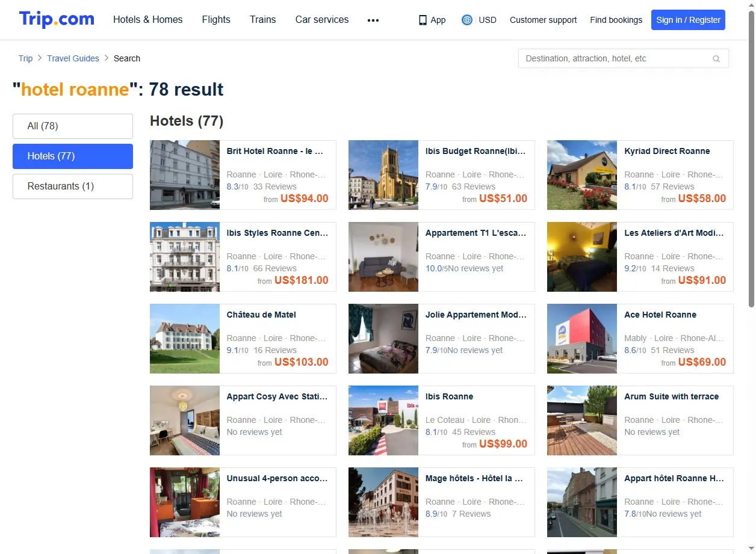Viewport: 756px width, 554px height.
Task: Open Mage hôtels photo
Action: 383,502
